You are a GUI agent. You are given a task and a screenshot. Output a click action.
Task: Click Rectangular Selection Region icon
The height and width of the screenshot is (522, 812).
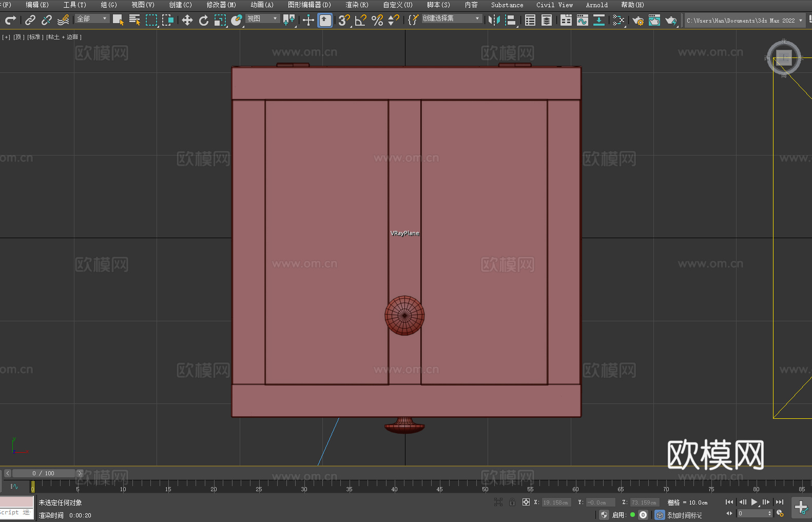[x=151, y=20]
